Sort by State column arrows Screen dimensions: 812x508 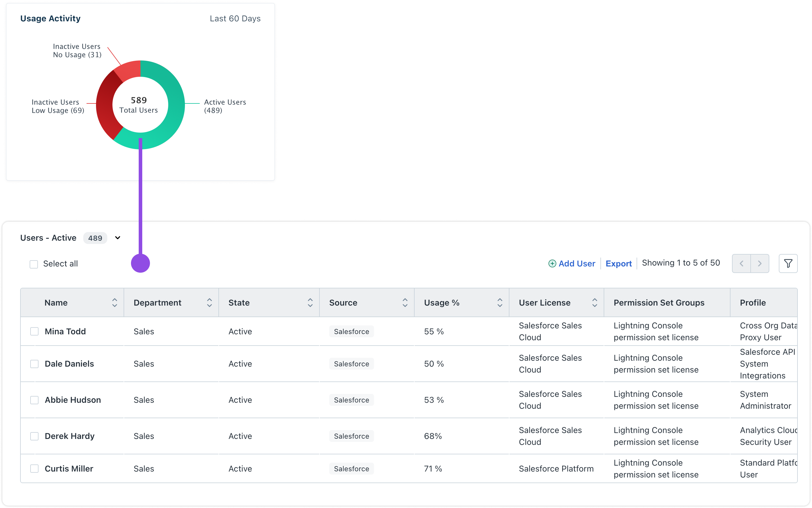(310, 303)
